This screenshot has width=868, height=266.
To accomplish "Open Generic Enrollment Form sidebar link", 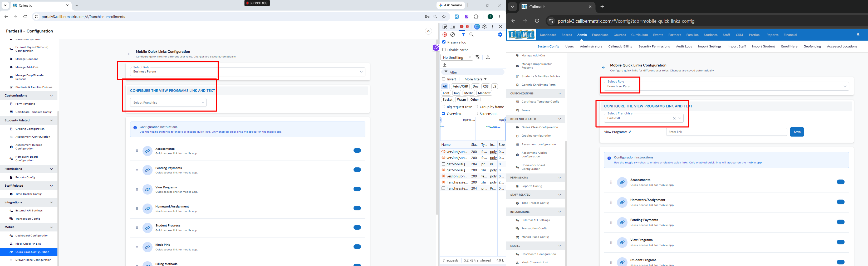I will coord(538,85).
